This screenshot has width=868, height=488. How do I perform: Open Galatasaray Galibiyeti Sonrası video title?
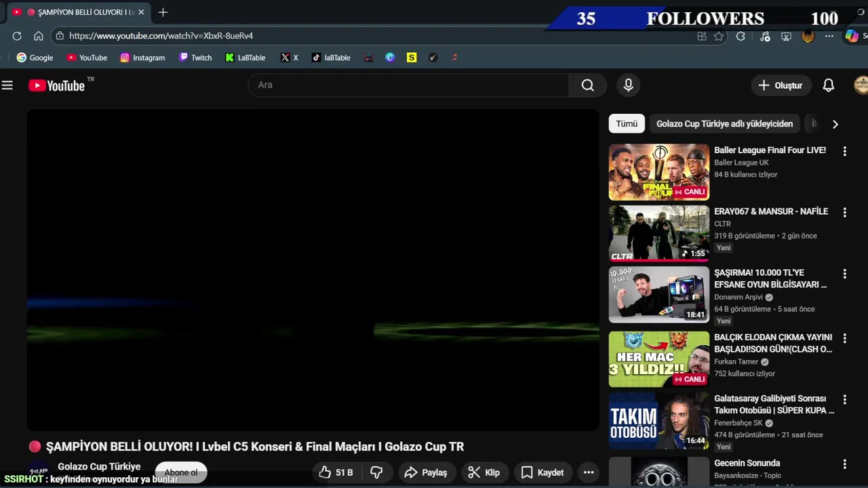[x=774, y=405]
